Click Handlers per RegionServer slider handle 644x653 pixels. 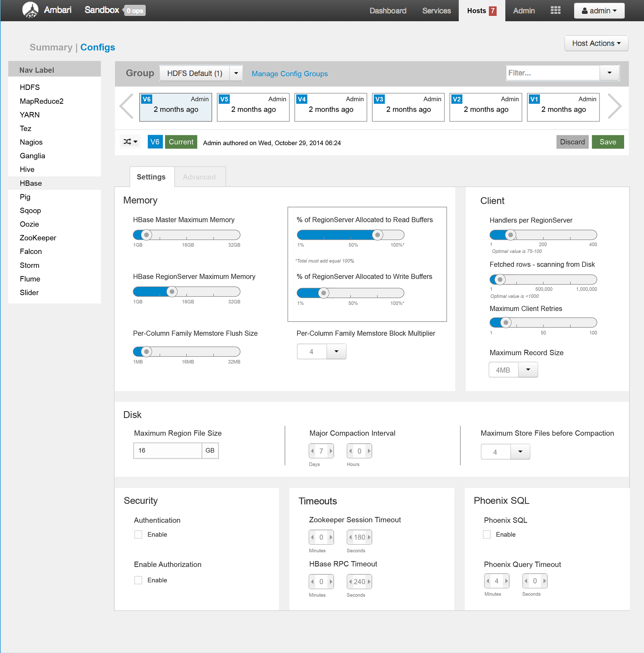click(511, 235)
